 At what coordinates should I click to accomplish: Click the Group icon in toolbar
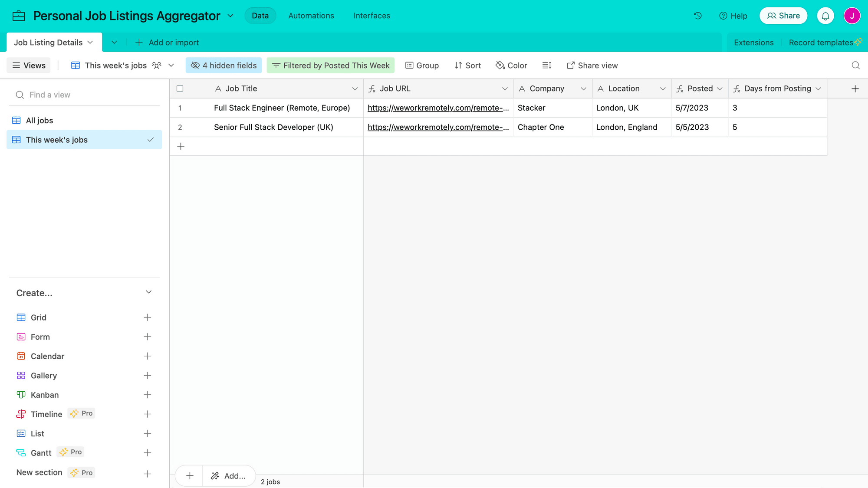[x=421, y=66]
